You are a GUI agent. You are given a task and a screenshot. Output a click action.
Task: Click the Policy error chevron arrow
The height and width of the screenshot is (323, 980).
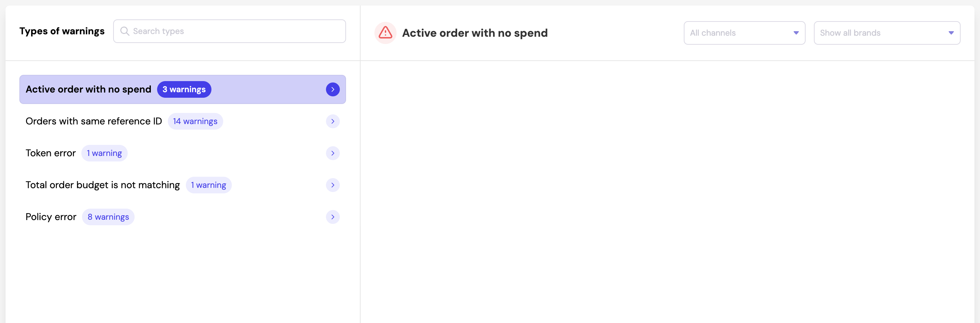tap(333, 217)
